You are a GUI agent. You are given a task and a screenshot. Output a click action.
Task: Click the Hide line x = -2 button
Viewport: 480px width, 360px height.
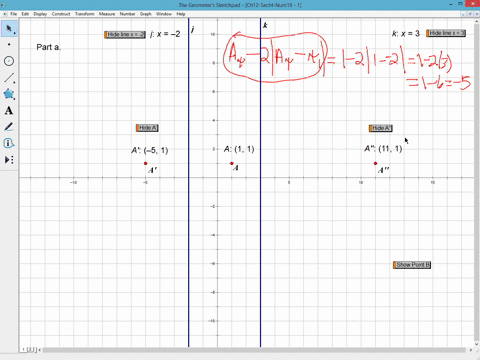pyautogui.click(x=125, y=35)
